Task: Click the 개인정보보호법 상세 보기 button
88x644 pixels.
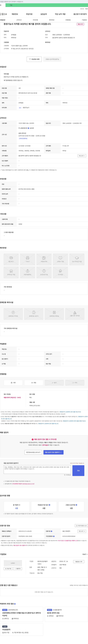Action: click(33, 452)
